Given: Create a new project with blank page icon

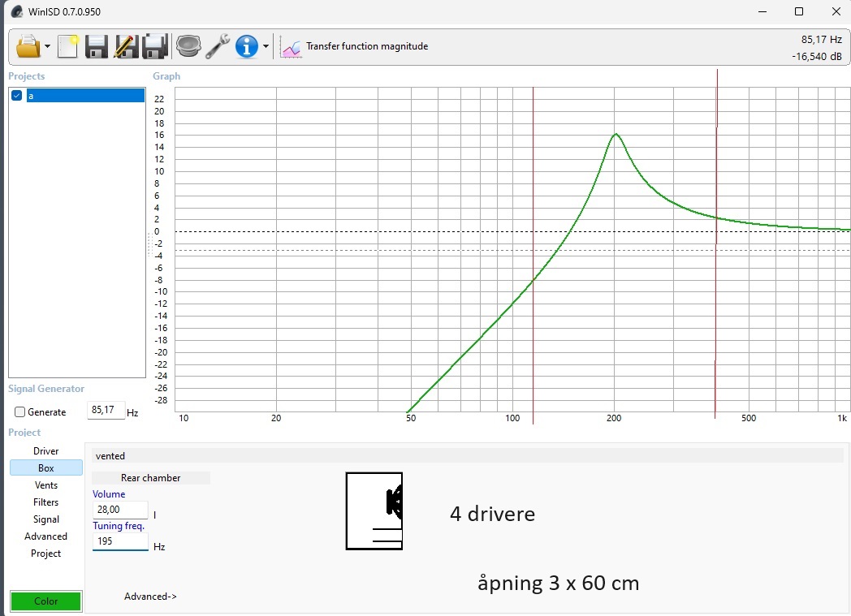Looking at the screenshot, I should 68,46.
